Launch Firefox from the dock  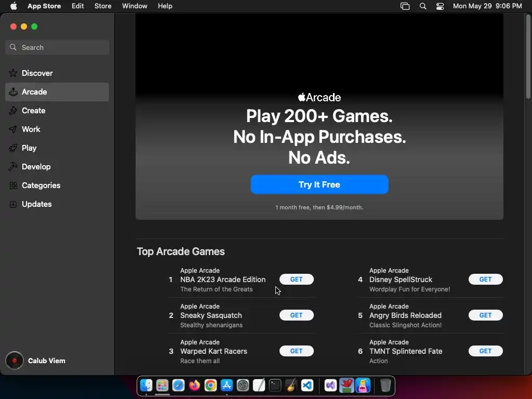[x=194, y=385]
